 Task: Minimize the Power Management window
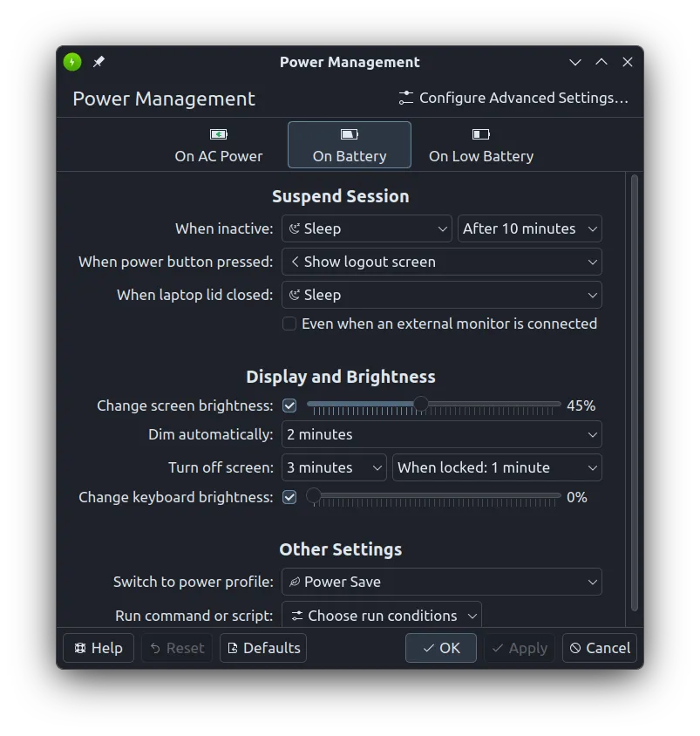click(575, 62)
